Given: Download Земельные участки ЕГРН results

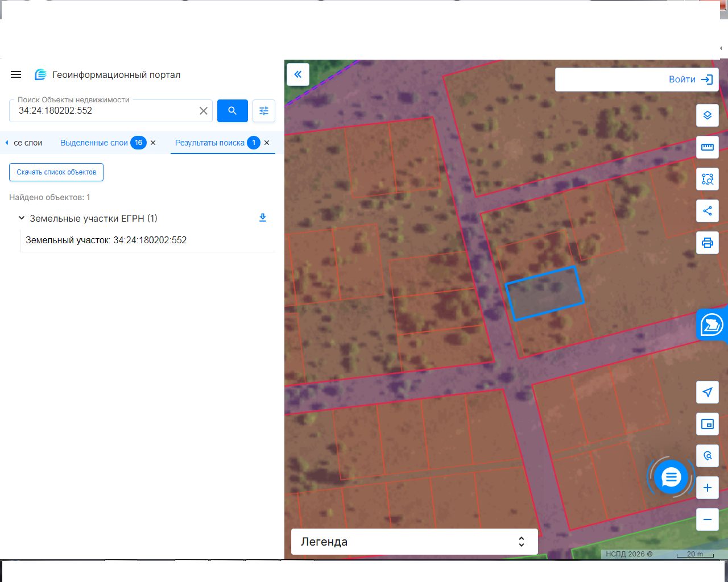Looking at the screenshot, I should pos(263,218).
